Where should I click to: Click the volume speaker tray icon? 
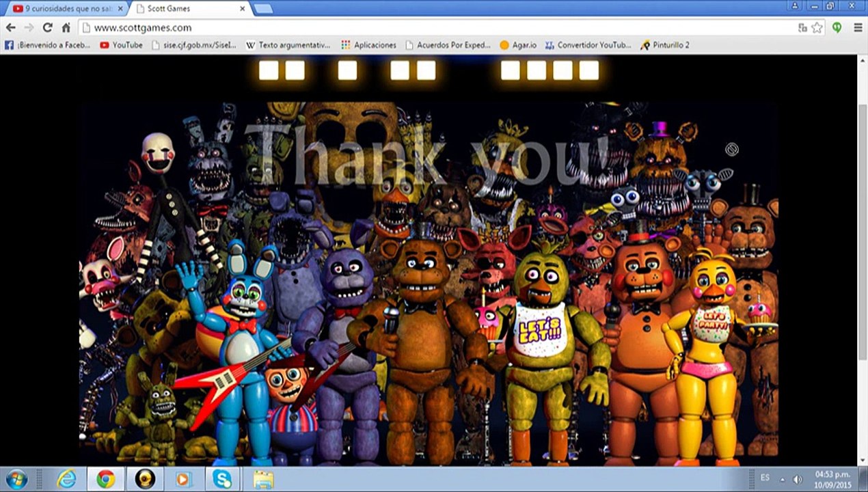(x=797, y=479)
